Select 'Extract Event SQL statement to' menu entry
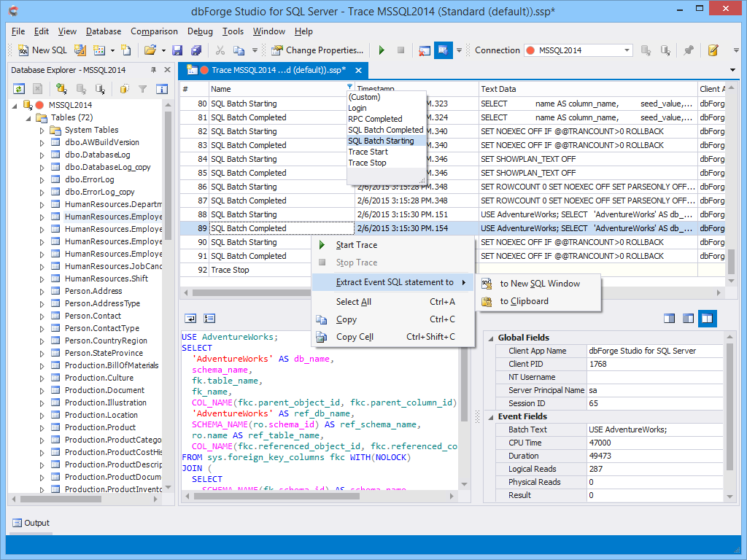Image resolution: width=747 pixels, height=560 pixels. 394,282
